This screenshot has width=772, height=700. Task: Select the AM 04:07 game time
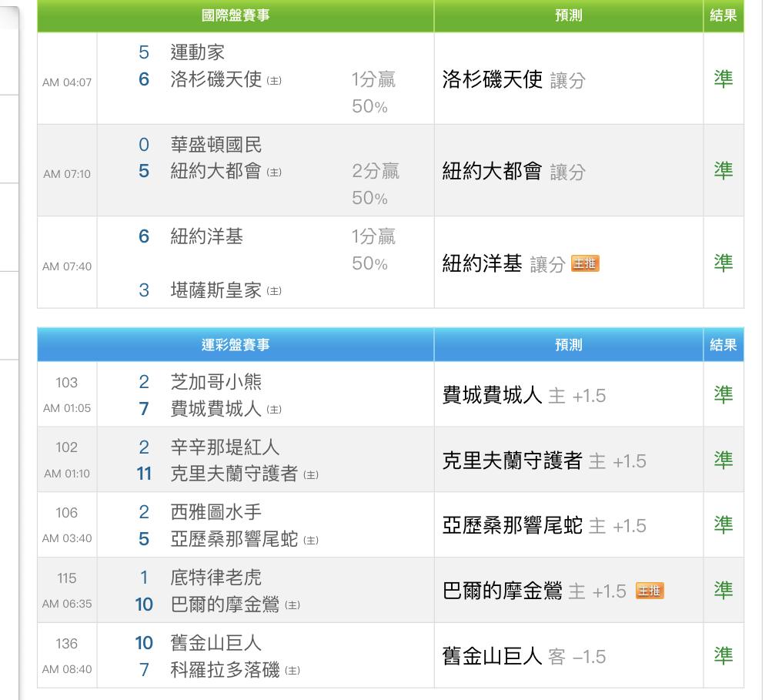(67, 82)
